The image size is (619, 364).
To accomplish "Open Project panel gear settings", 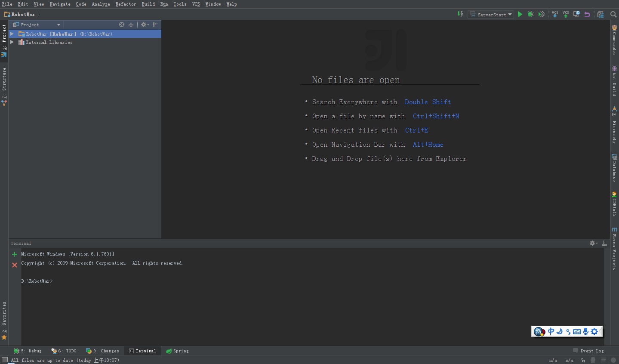I will point(145,25).
